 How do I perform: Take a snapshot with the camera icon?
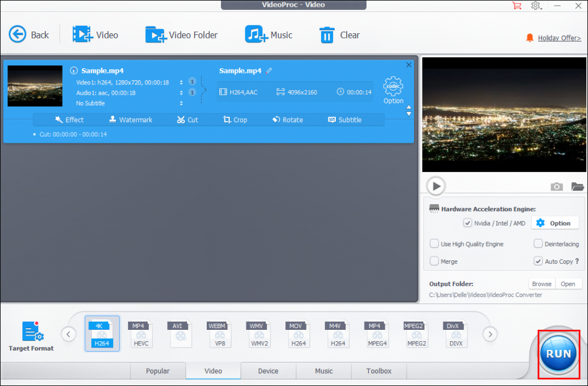[x=556, y=186]
